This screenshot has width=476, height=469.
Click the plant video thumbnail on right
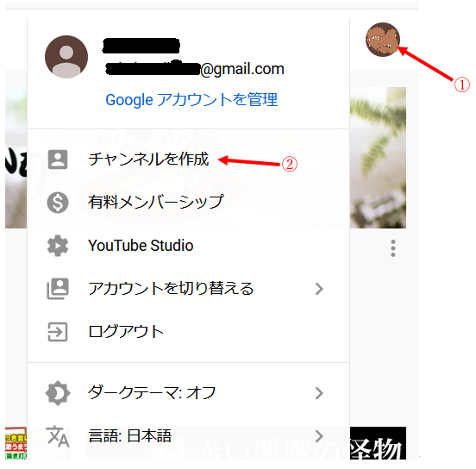click(378, 158)
